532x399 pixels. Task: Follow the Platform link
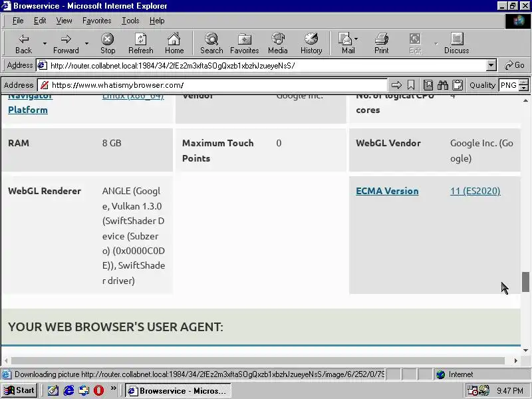[28, 110]
